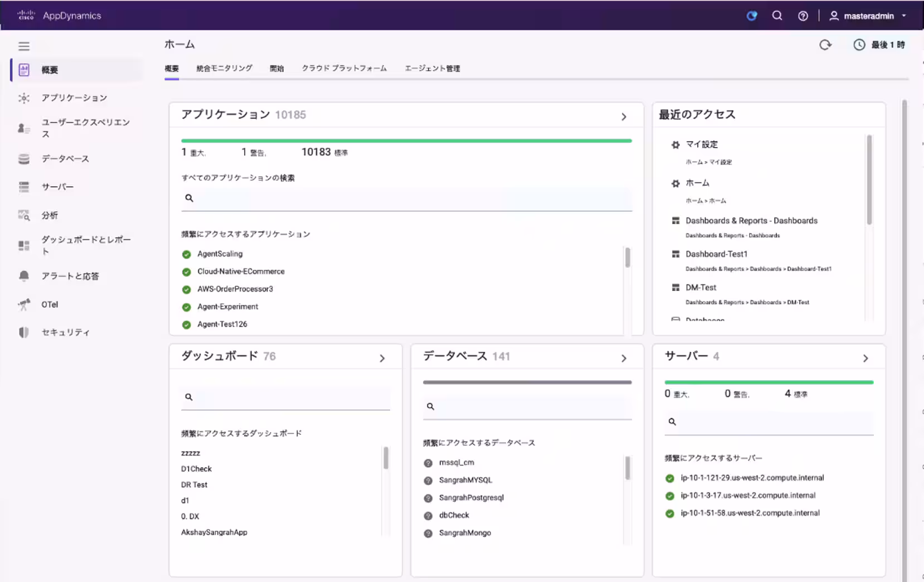Click the search magnifier in top bar

(777, 16)
